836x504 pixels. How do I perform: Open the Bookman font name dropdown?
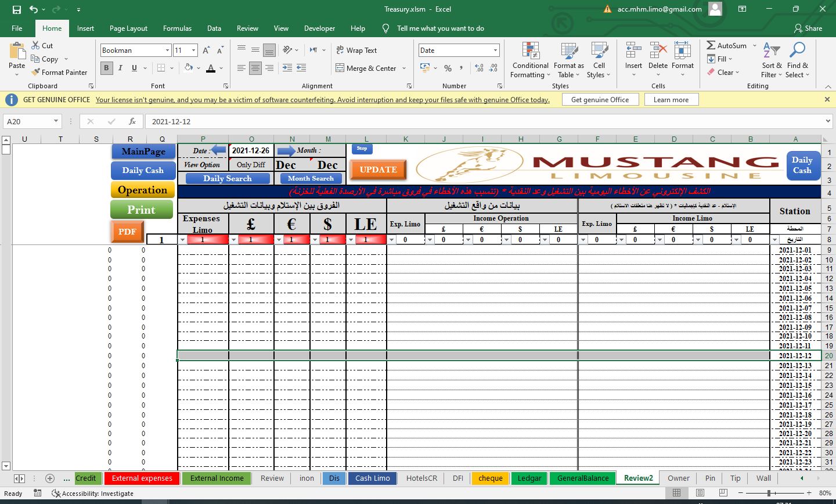167,51
